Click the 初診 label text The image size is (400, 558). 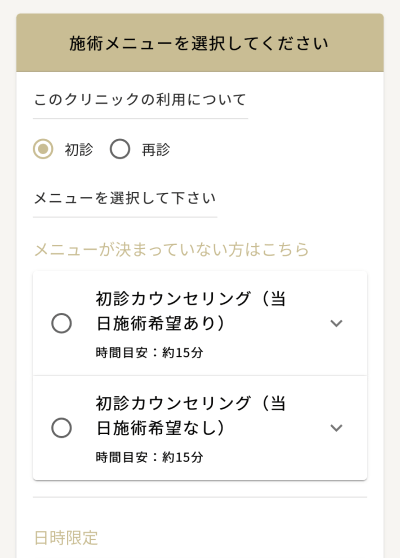coord(79,149)
